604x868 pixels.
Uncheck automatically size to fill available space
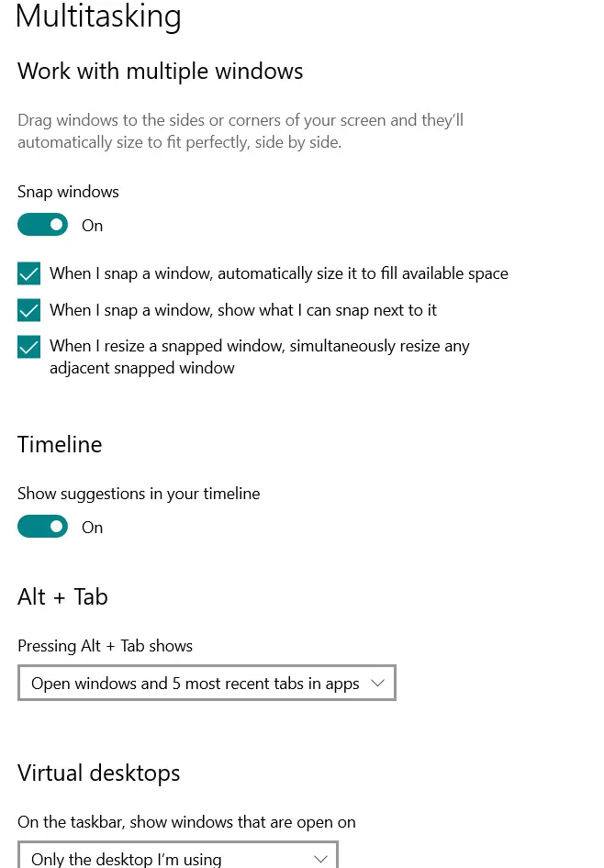[29, 273]
